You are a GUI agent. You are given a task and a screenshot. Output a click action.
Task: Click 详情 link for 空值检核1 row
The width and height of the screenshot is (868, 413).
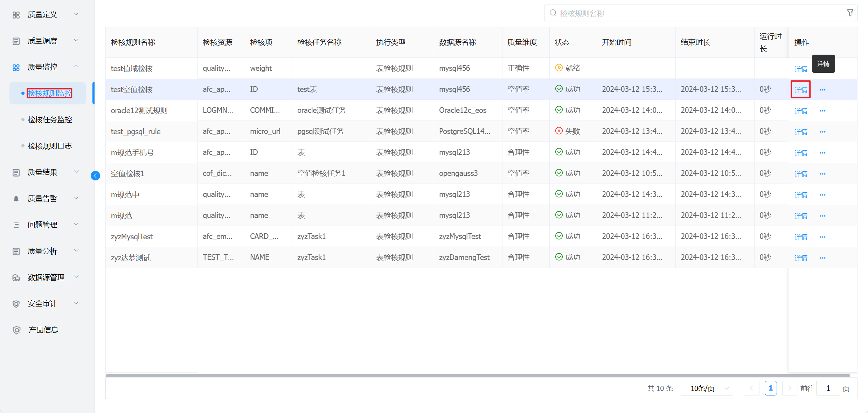801,174
